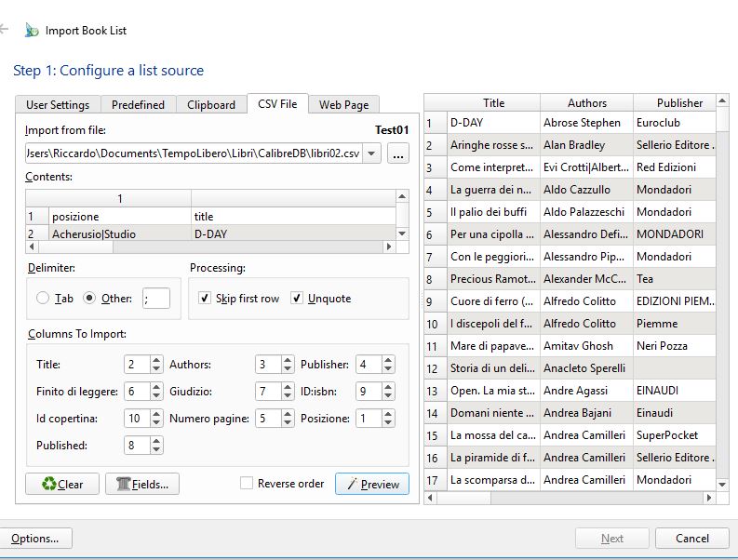Select the CSV File tab

tap(277, 103)
